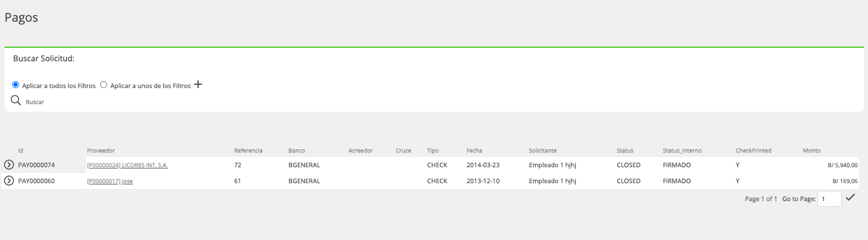Click the magnifying glass search icon

coord(16,100)
